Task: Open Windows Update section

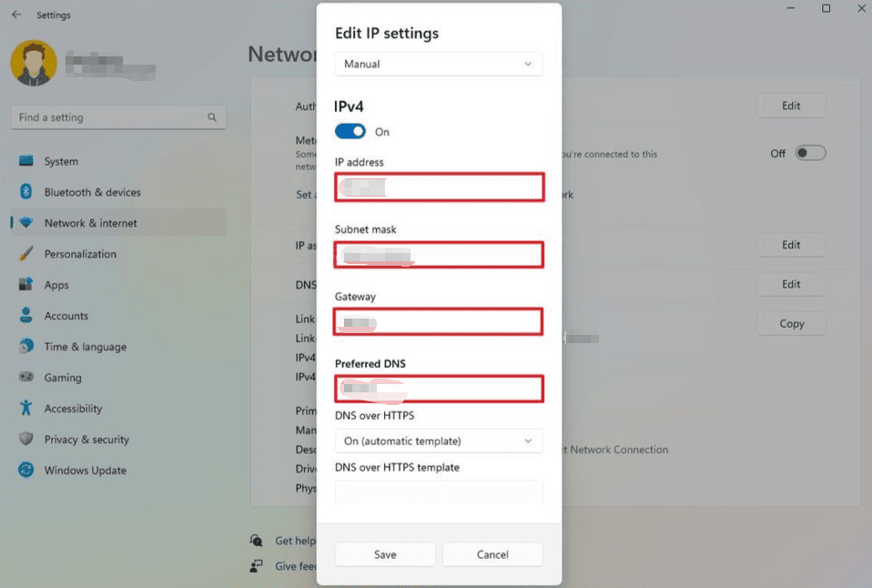Action: tap(118, 470)
